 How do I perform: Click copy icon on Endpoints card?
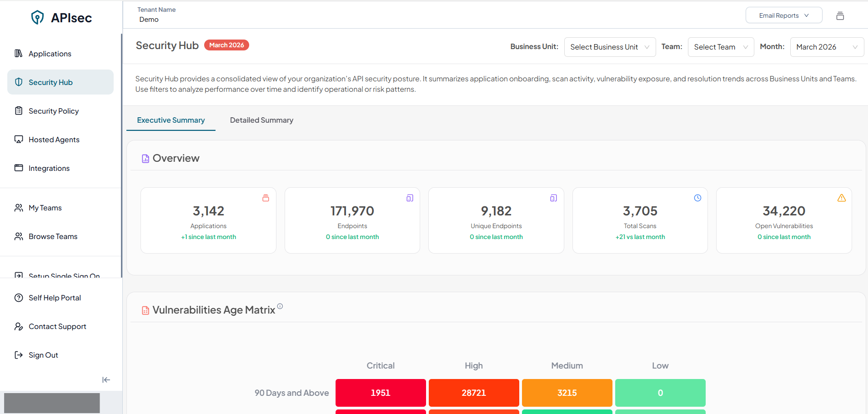[x=410, y=198]
